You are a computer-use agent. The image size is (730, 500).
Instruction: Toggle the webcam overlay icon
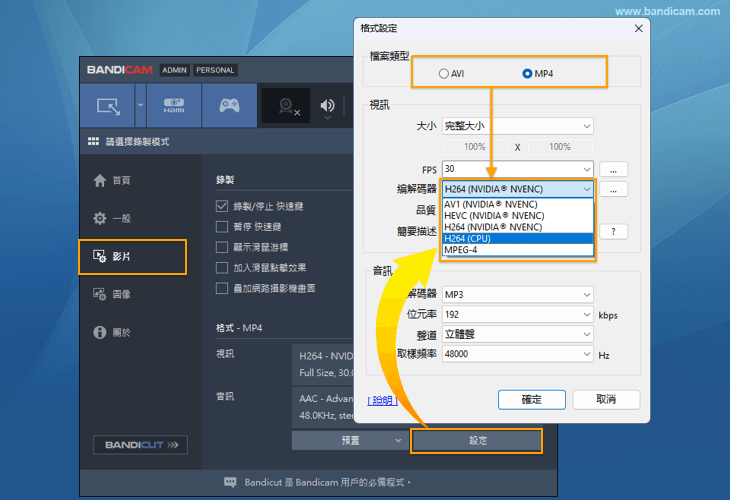coord(286,106)
